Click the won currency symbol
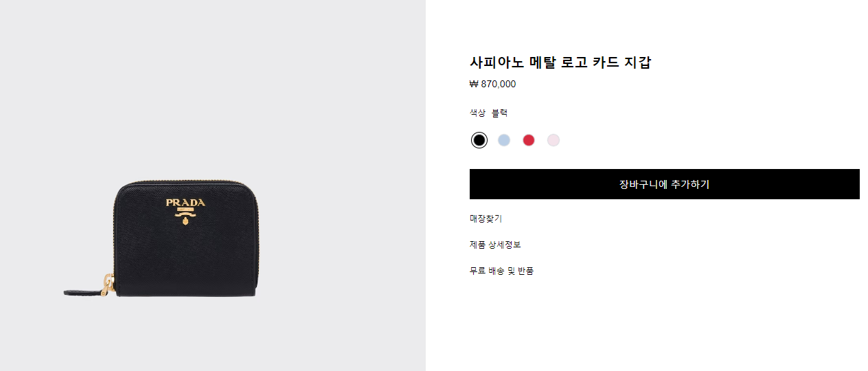 (x=474, y=85)
